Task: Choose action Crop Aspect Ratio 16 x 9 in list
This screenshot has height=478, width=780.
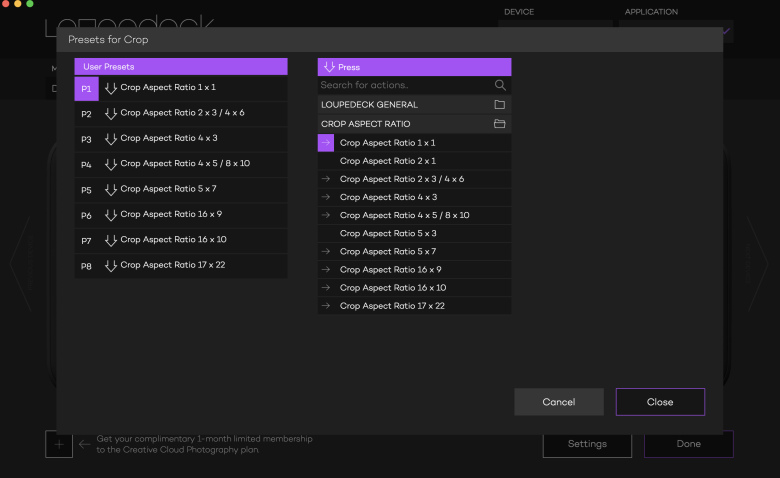Action: coord(414,270)
